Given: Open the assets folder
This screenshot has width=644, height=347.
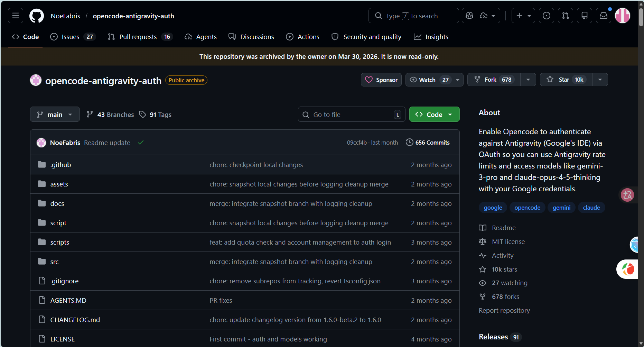Looking at the screenshot, I should (59, 184).
